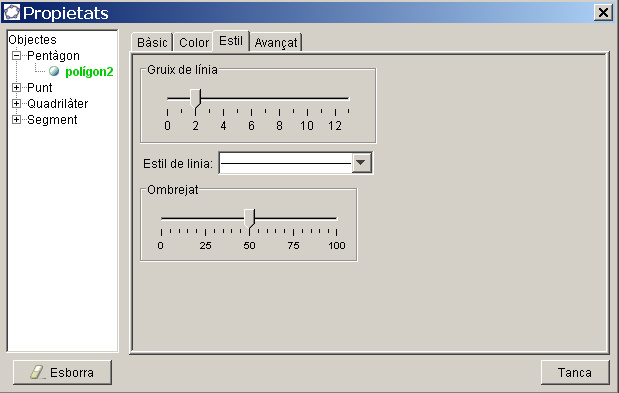Viewport: 619px width, 393px height.
Task: Select polígon2 in the object tree
Action: (89, 71)
